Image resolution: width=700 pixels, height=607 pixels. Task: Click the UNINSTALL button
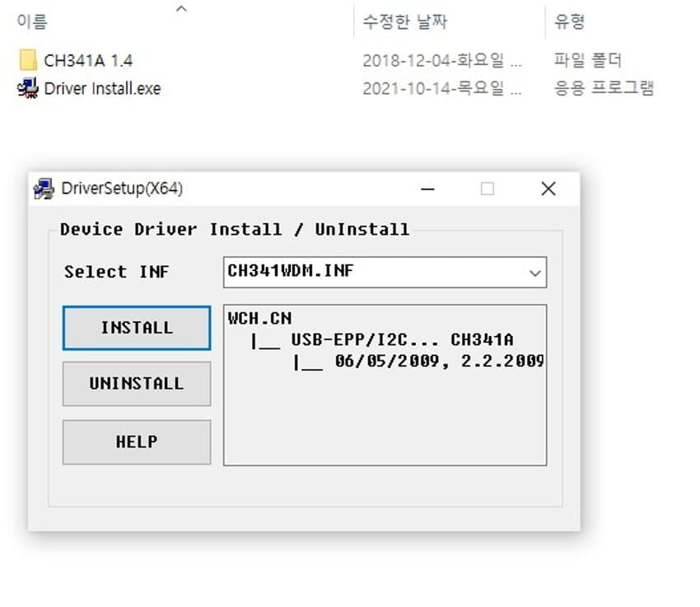pyautogui.click(x=137, y=384)
